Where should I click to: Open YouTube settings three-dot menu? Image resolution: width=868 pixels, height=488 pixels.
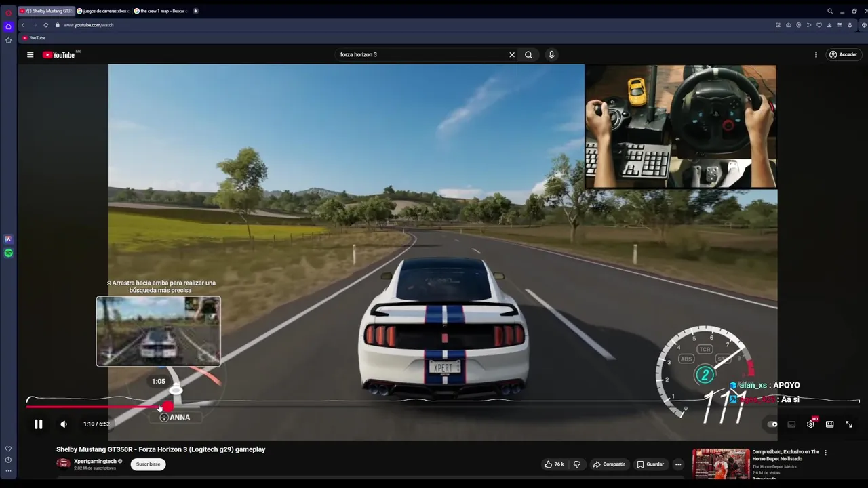816,55
